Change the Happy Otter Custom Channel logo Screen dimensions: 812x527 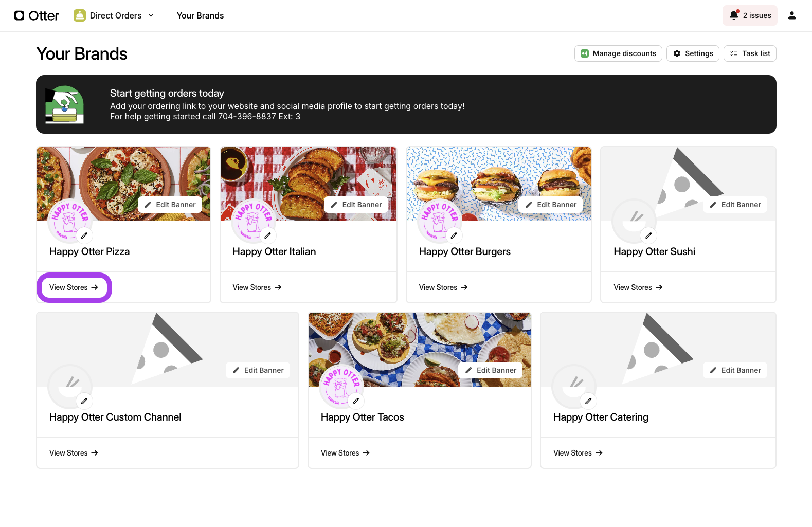coord(84,401)
